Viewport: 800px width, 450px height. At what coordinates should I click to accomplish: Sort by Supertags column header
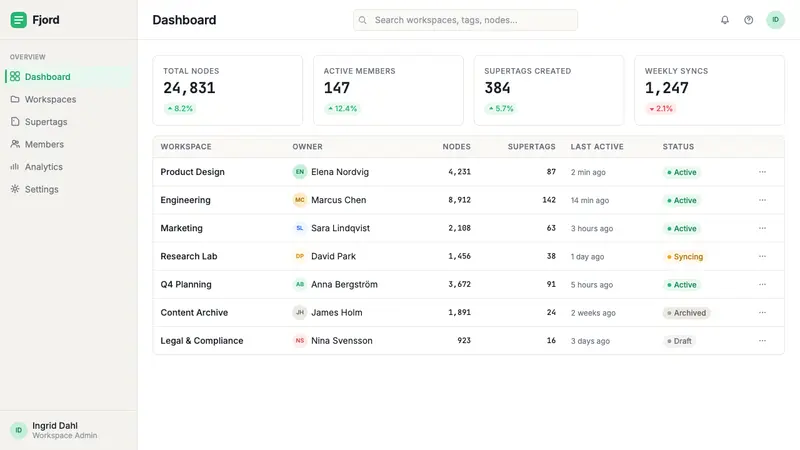point(532,146)
